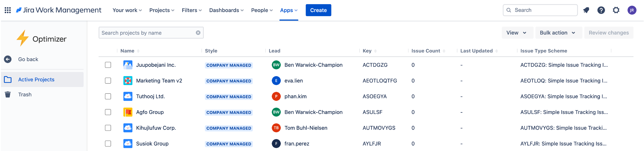Click the Create button
Viewport: 644px width, 151px height.
[x=318, y=10]
